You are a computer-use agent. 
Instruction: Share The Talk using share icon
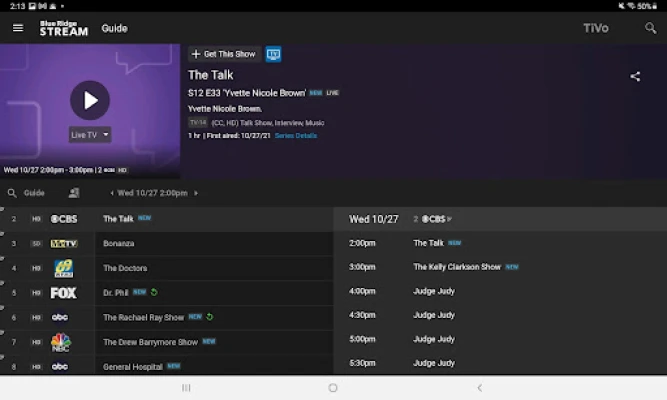pyautogui.click(x=635, y=76)
